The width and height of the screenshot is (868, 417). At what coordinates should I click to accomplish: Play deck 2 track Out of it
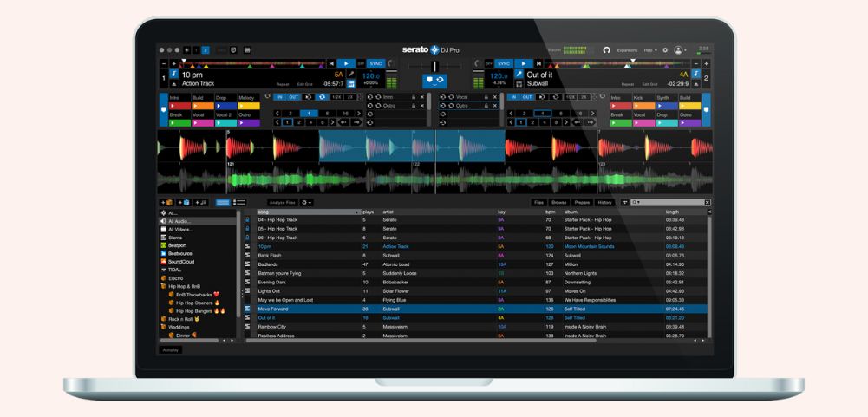(524, 63)
